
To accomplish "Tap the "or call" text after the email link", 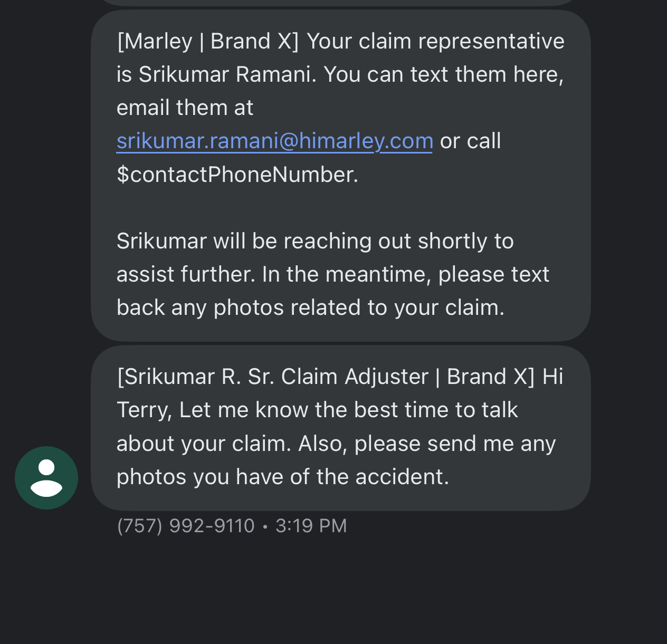I will click(x=470, y=141).
